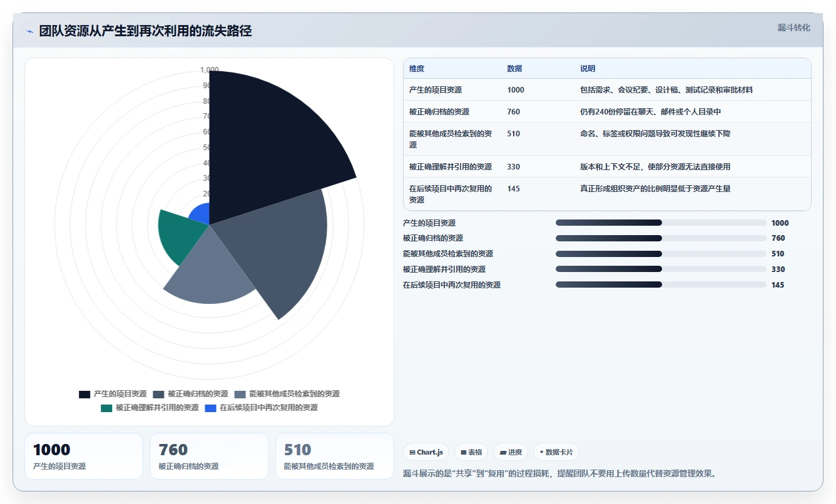
Task: Click the progress bar for 被正确归档的资源
Action: click(x=661, y=238)
